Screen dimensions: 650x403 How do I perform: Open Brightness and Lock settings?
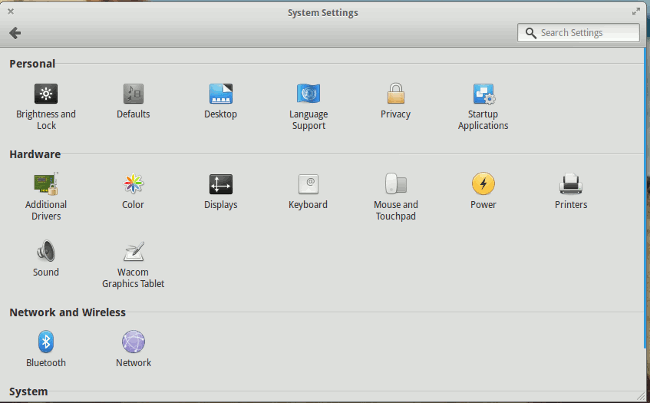pos(46,95)
